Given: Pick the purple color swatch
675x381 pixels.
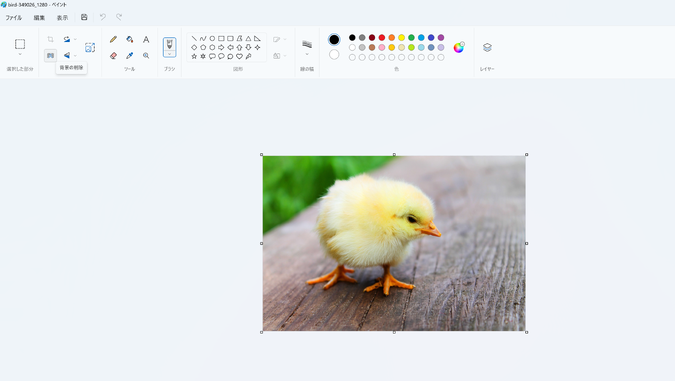Looking at the screenshot, I should click(x=441, y=38).
